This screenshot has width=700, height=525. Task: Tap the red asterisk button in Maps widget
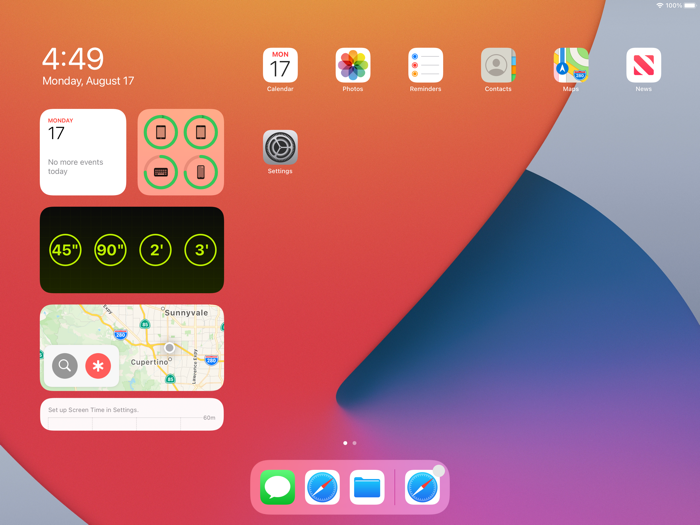98,366
